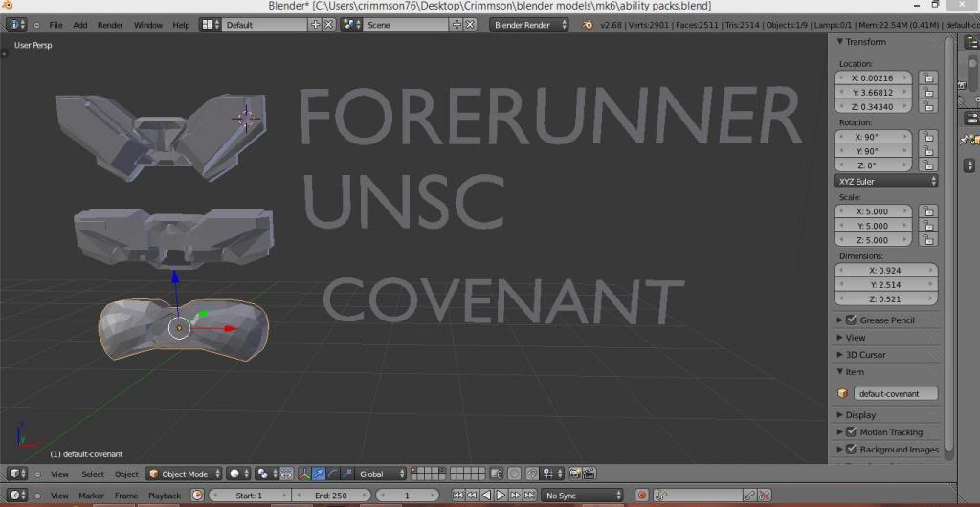Toggle the 3D manipulator axes visibility
This screenshot has width=980, height=507.
(x=304, y=474)
